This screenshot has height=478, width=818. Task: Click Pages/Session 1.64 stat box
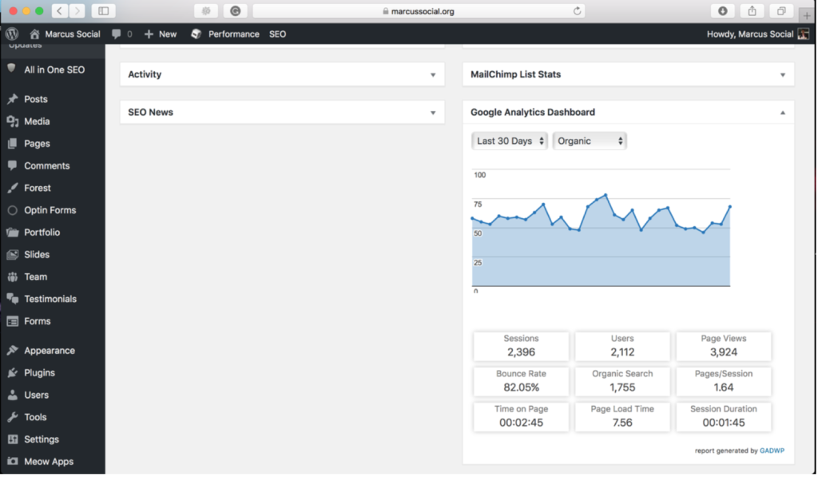724,381
